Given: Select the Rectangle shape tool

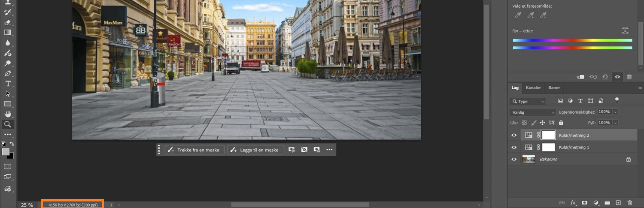Looking at the screenshot, I should coord(8,104).
